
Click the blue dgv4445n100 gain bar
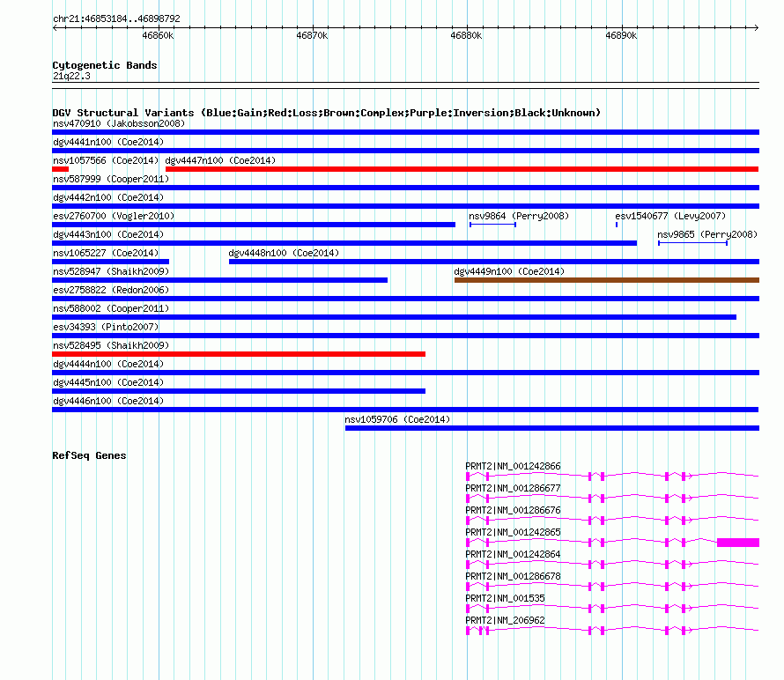coord(239,391)
